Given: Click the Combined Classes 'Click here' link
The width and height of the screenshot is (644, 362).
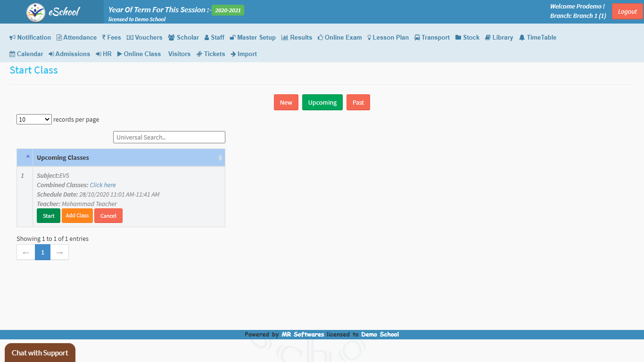Looking at the screenshot, I should click(103, 185).
